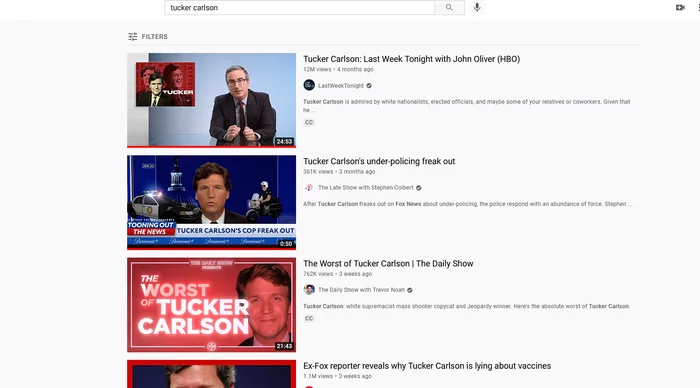This screenshot has width=700, height=388.
Task: Open 'The Worst of Tucker Carlson' title
Action: click(x=388, y=263)
